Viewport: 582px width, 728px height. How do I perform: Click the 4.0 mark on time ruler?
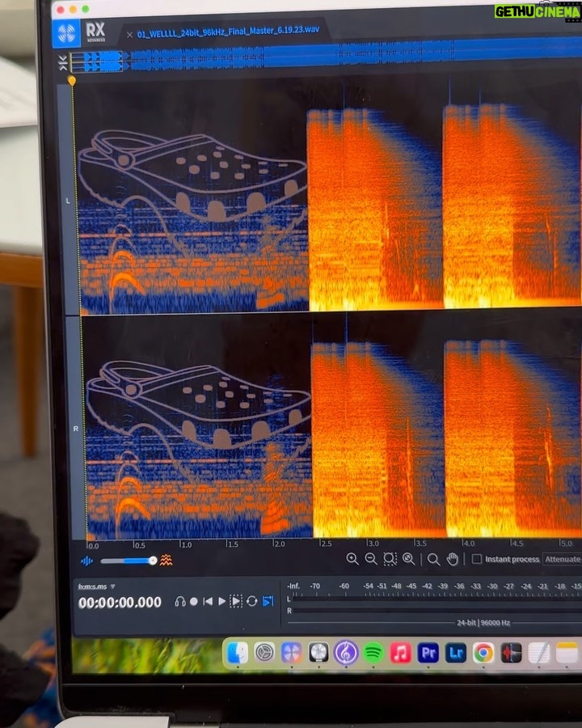pos(468,543)
